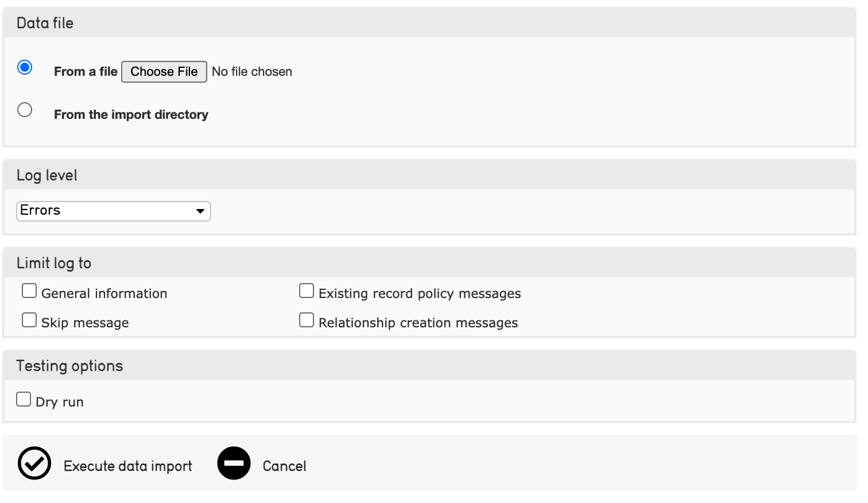Click the Log level dropdown arrow
868x503 pixels.
(200, 211)
